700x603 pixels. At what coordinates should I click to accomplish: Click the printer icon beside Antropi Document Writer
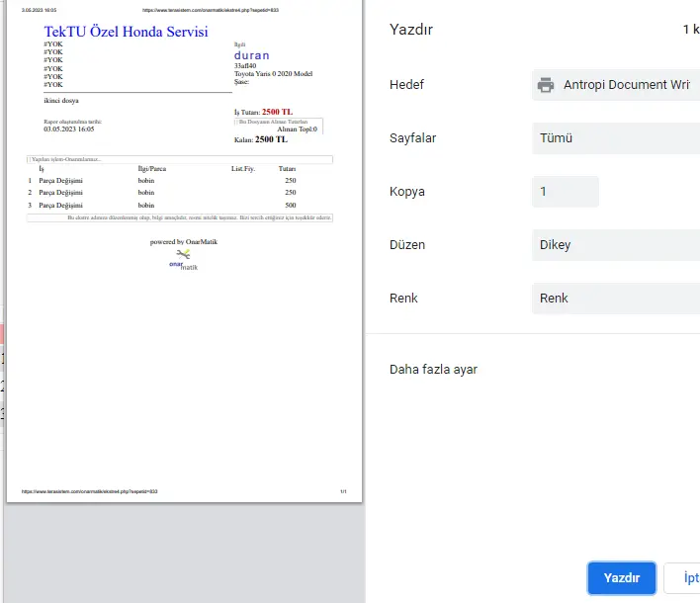click(546, 85)
